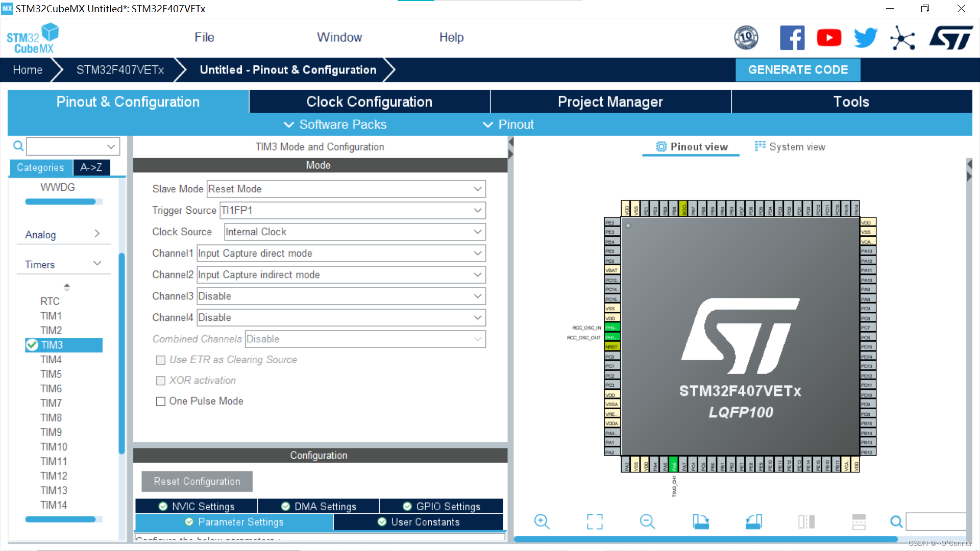
Task: Click the Reset Configuration button
Action: click(x=197, y=482)
